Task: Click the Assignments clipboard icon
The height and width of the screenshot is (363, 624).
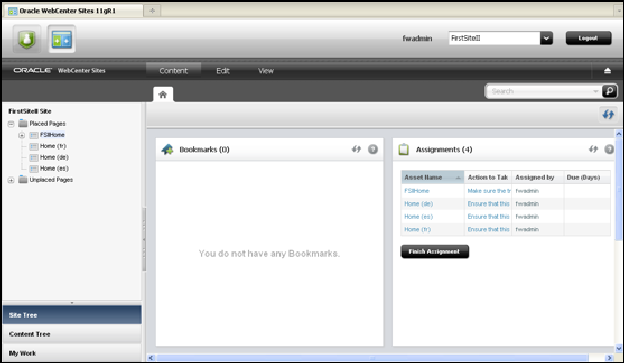Action: coord(404,149)
